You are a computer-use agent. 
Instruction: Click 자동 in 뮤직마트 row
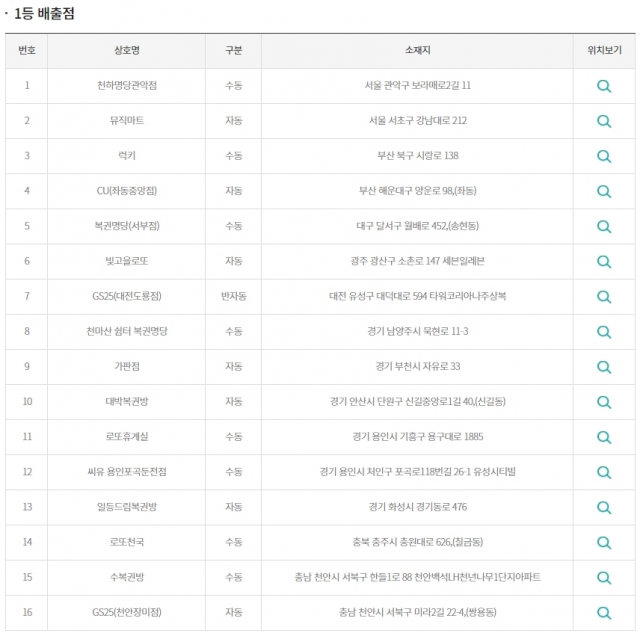(x=233, y=120)
